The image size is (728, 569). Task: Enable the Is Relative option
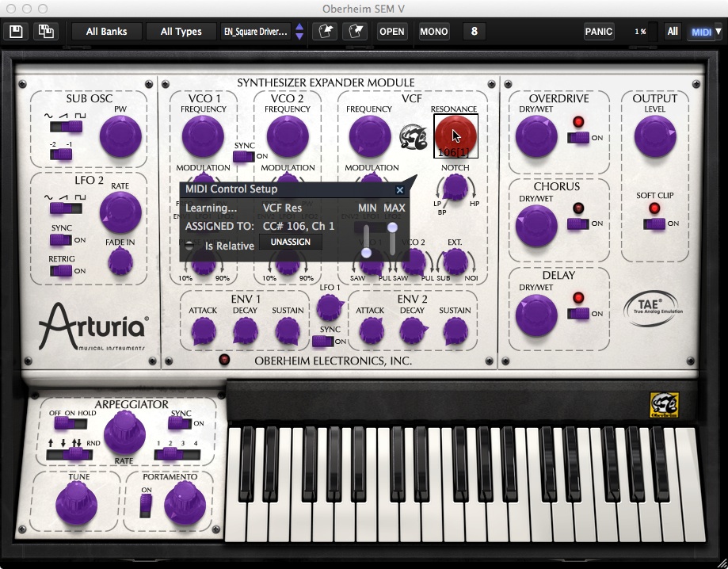pos(189,246)
